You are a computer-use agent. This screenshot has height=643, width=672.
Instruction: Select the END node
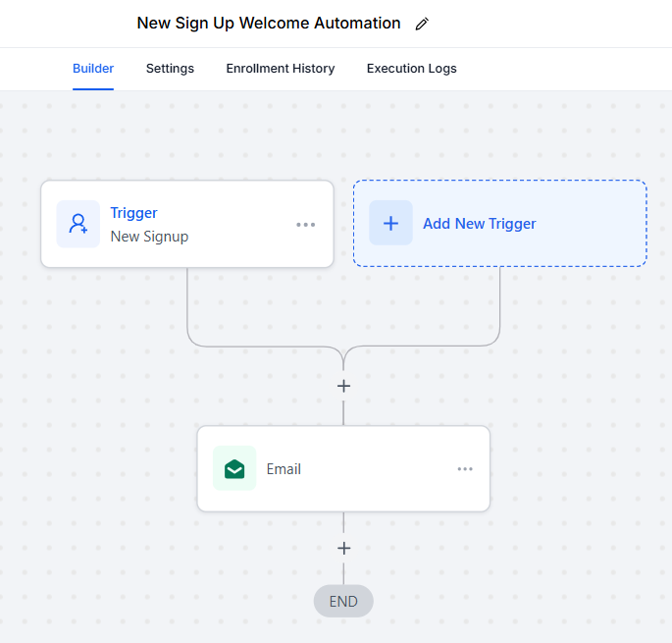[x=343, y=601]
